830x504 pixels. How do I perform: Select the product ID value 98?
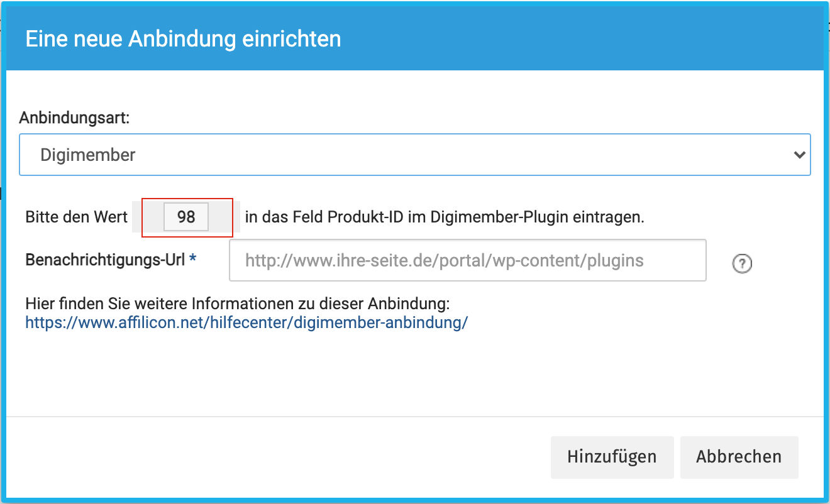point(186,217)
